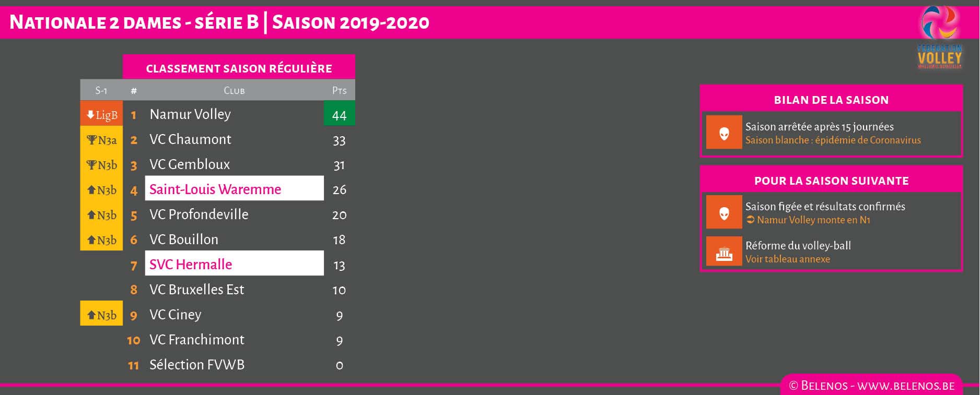The height and width of the screenshot is (395, 980).
Task: Click the Classement Saison Régulière header
Action: [239, 68]
